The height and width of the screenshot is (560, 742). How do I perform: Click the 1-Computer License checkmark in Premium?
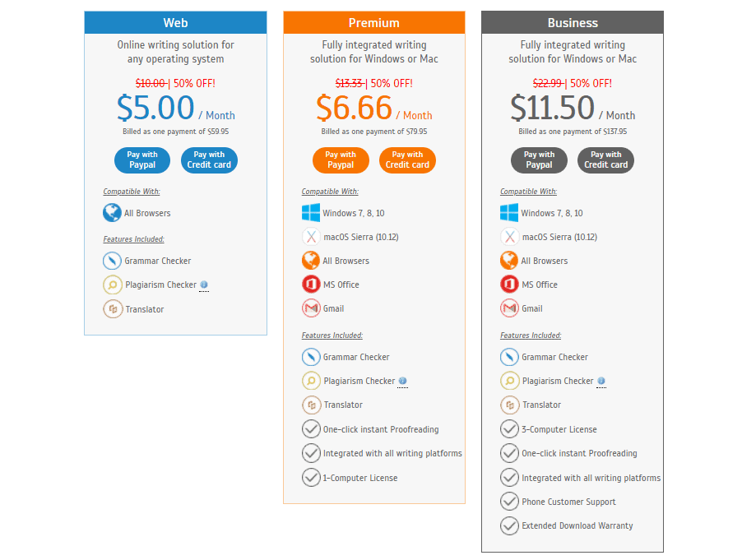(311, 478)
